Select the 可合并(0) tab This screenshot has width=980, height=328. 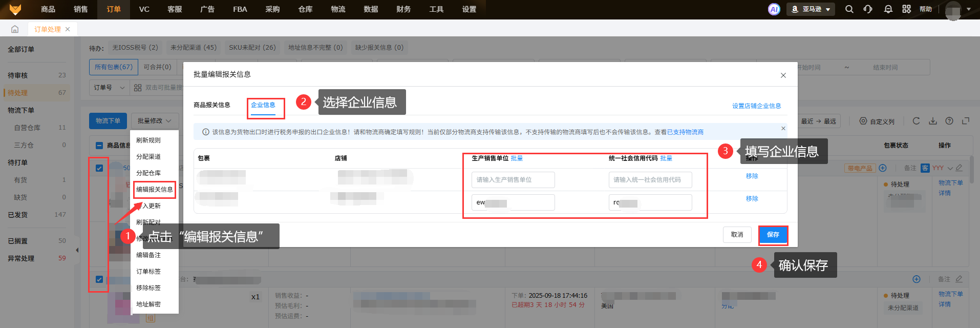point(157,67)
